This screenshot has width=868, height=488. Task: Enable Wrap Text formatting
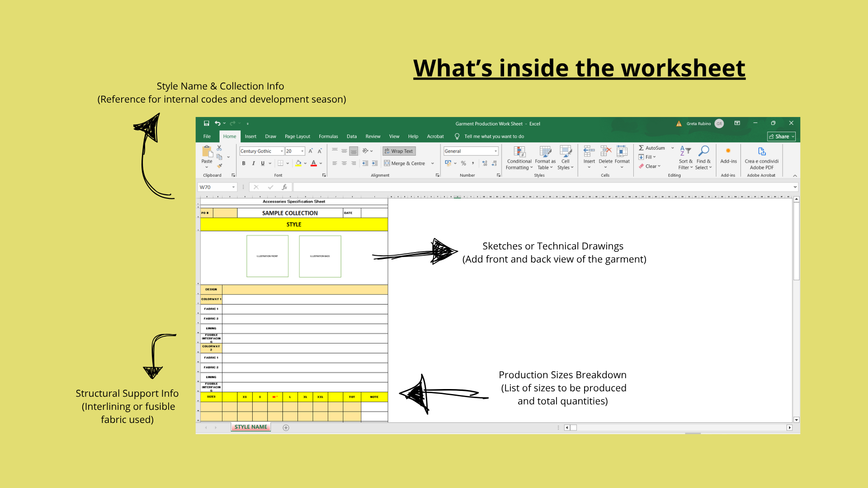(398, 151)
